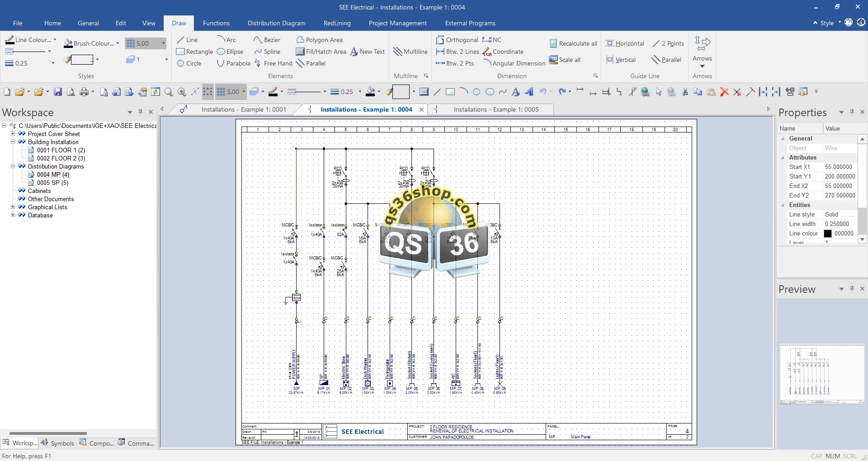
Task: Choose the Polygon Area tool
Action: point(319,40)
